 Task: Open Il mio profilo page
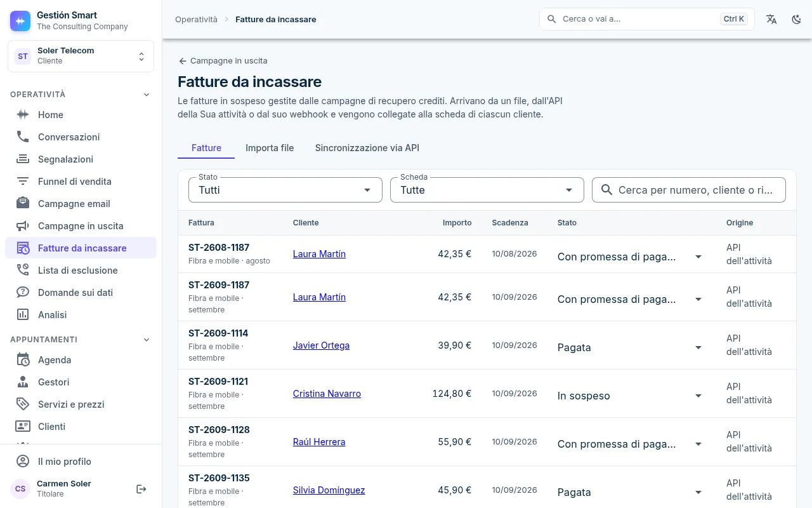pyautogui.click(x=81, y=462)
